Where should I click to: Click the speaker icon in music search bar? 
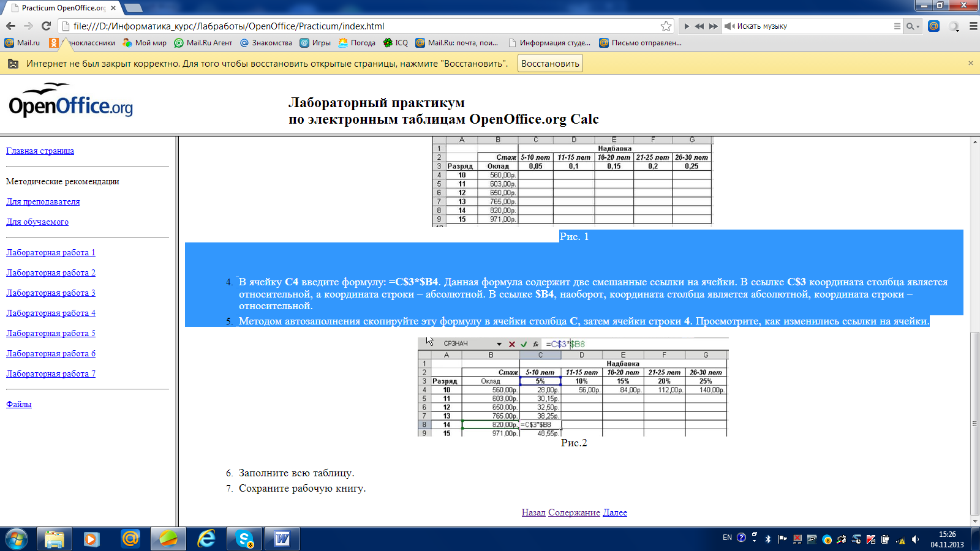[729, 26]
